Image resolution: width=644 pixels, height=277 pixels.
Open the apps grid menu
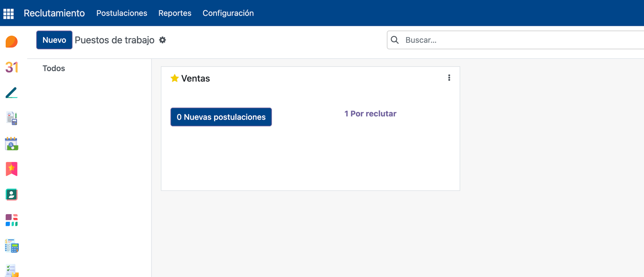click(8, 13)
